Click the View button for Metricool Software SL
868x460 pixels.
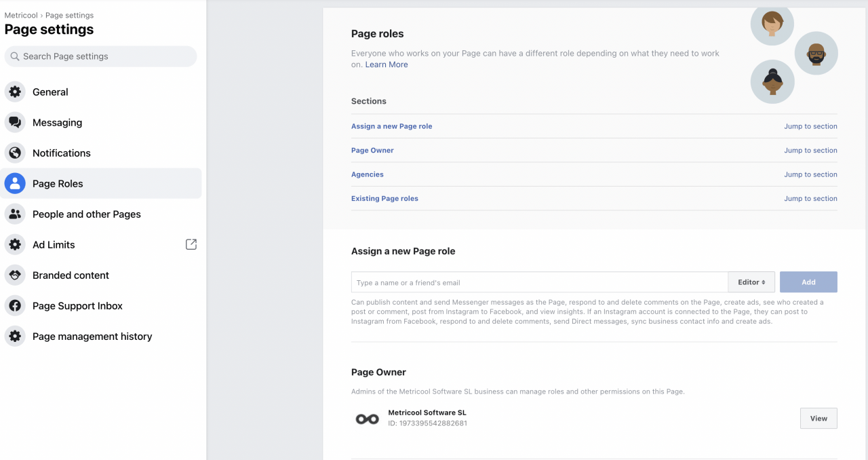(x=818, y=418)
